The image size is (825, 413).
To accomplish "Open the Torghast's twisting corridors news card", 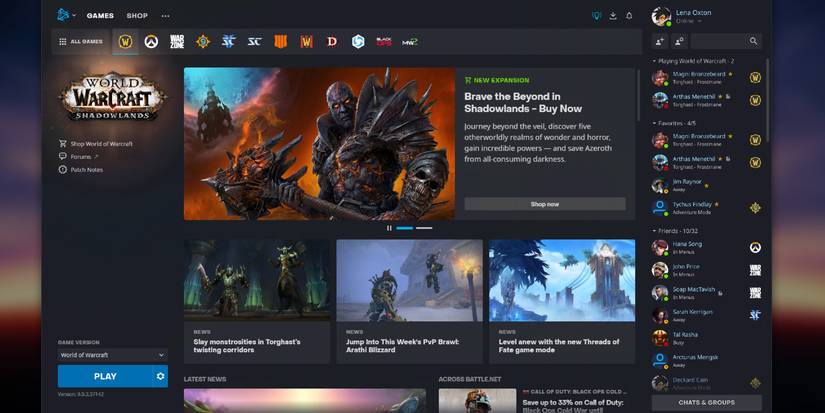I will (257, 301).
